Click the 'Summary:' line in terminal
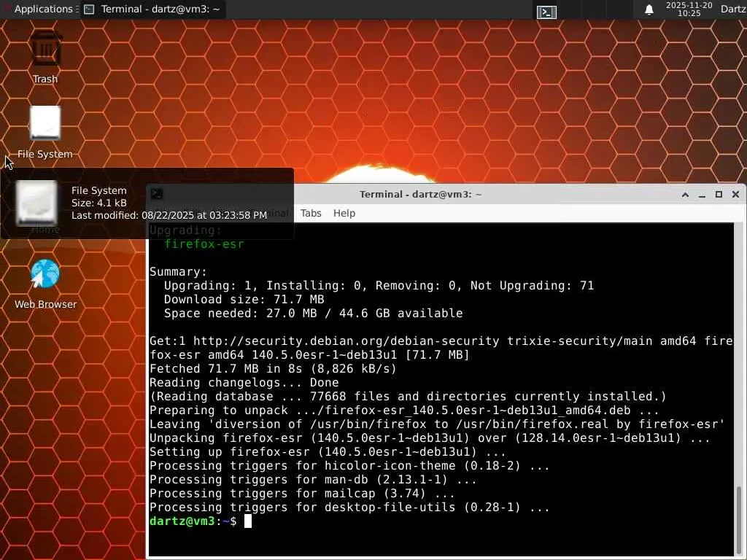747x560 pixels. click(x=178, y=272)
